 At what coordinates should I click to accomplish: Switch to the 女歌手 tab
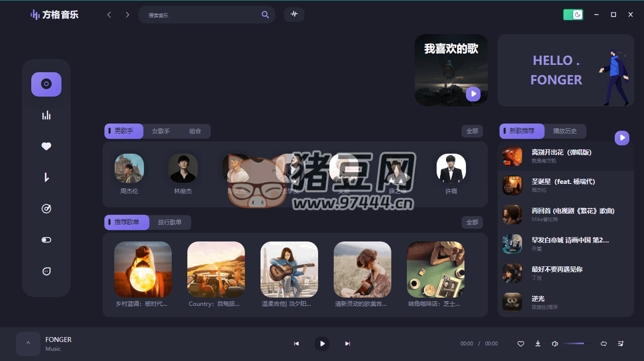[161, 131]
